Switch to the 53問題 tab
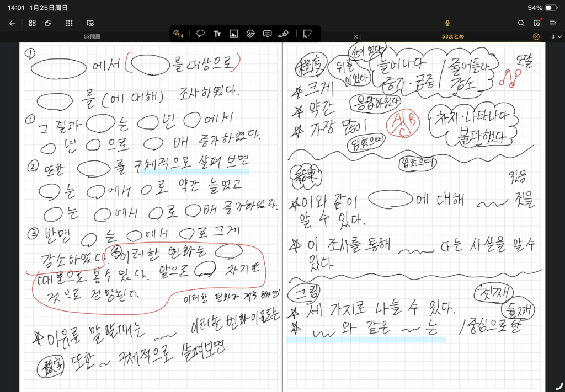 [91, 36]
